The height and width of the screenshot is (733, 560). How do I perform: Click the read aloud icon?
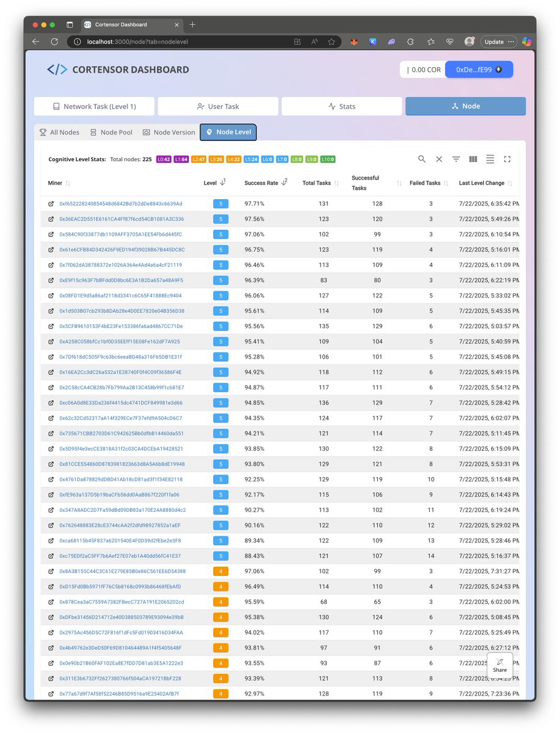click(x=315, y=42)
